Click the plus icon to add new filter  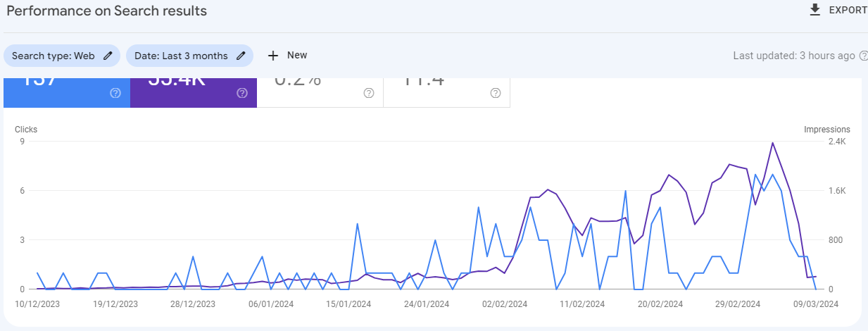tap(273, 56)
